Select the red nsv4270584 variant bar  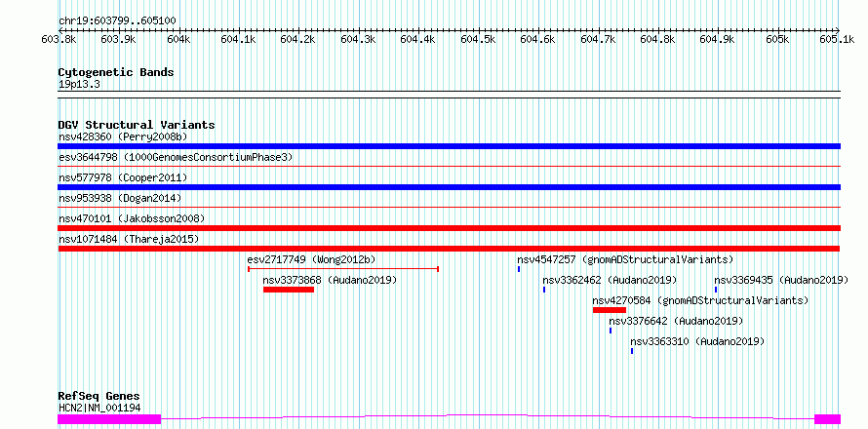[x=610, y=310]
